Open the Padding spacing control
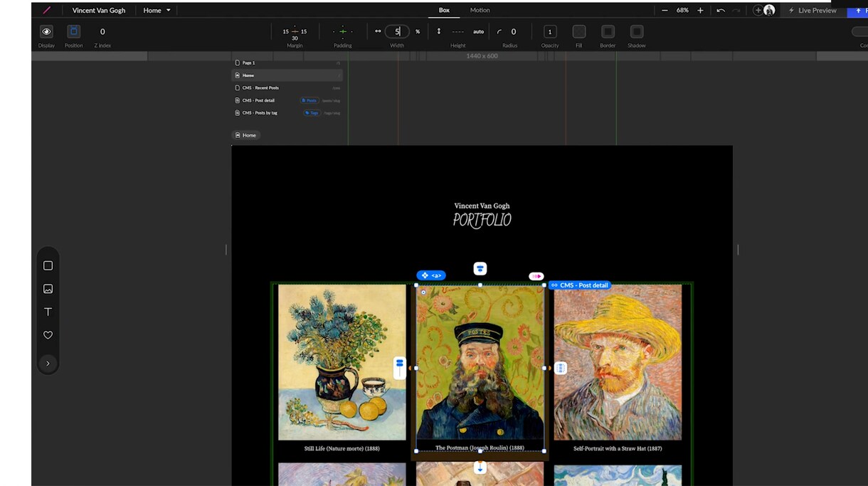Screen dimensions: 868x486 343,31
